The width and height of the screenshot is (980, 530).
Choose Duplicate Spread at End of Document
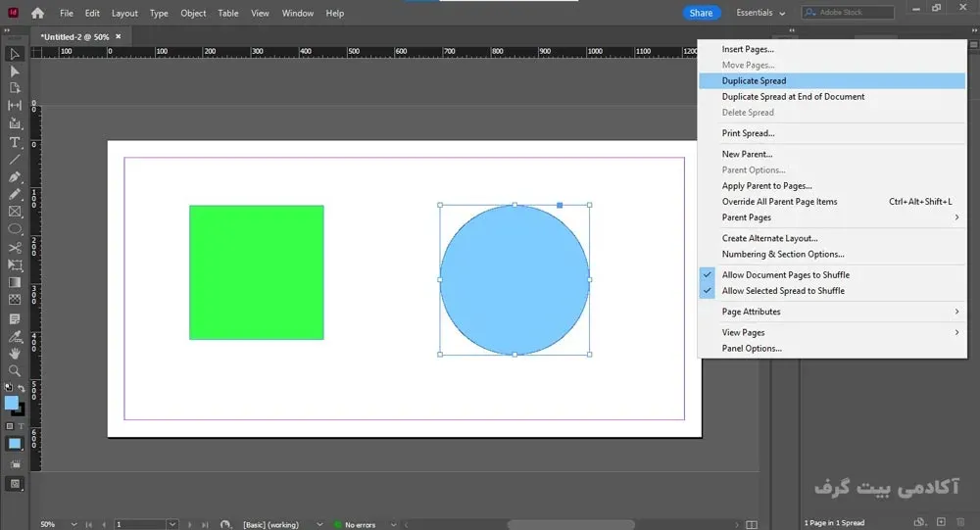click(x=832, y=97)
